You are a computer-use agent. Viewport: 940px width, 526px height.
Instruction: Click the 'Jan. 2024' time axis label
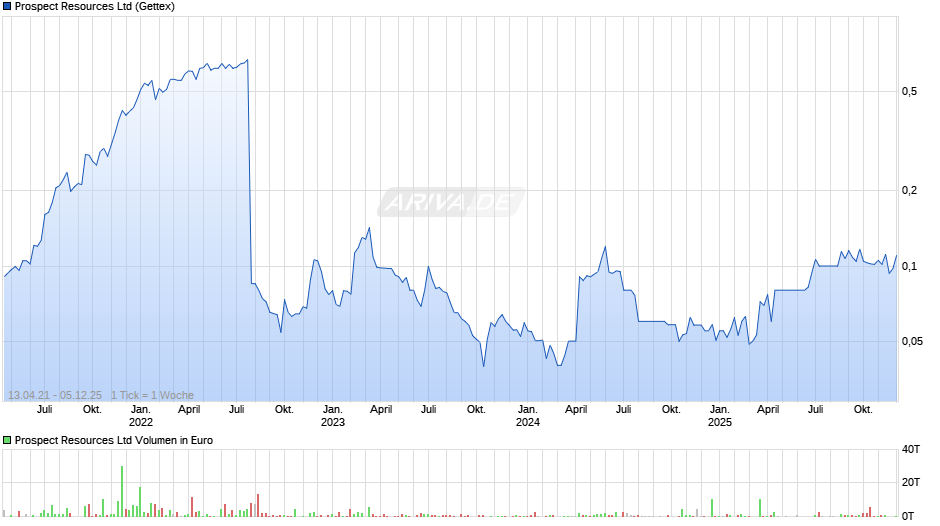528,416
